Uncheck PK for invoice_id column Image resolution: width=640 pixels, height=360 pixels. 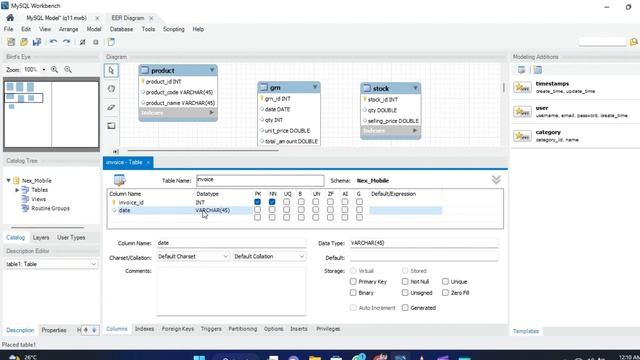tap(257, 202)
